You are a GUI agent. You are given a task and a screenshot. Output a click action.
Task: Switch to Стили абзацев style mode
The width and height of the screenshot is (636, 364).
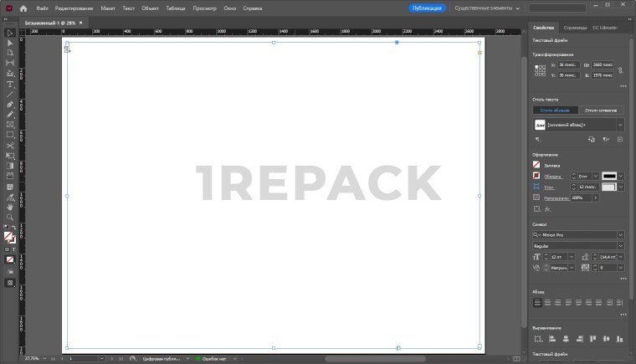(x=555, y=110)
